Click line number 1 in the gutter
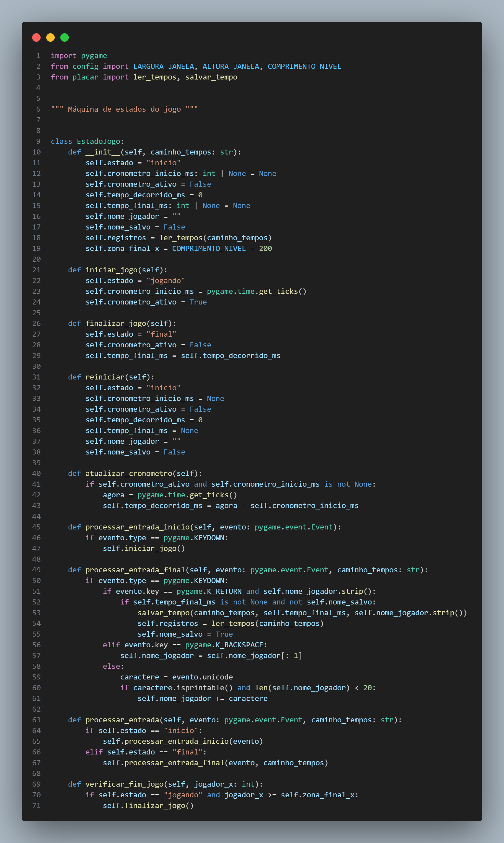This screenshot has width=504, height=843. click(38, 56)
